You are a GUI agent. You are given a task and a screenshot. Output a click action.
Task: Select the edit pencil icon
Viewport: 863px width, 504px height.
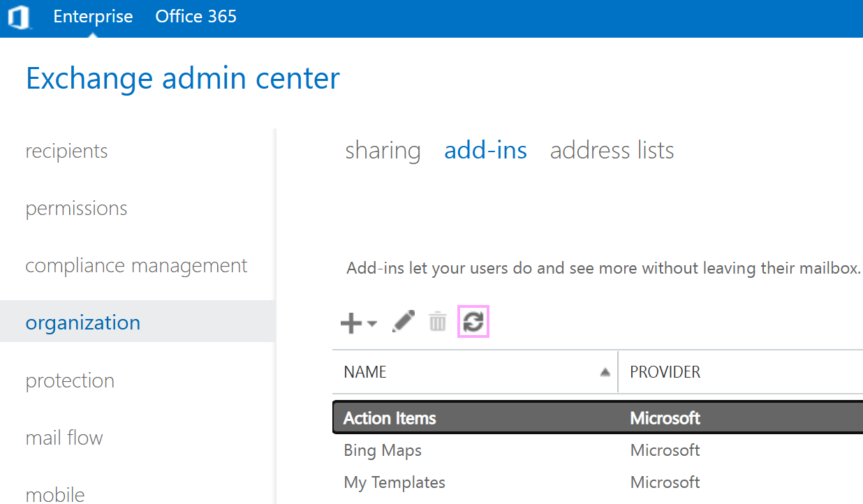point(403,322)
